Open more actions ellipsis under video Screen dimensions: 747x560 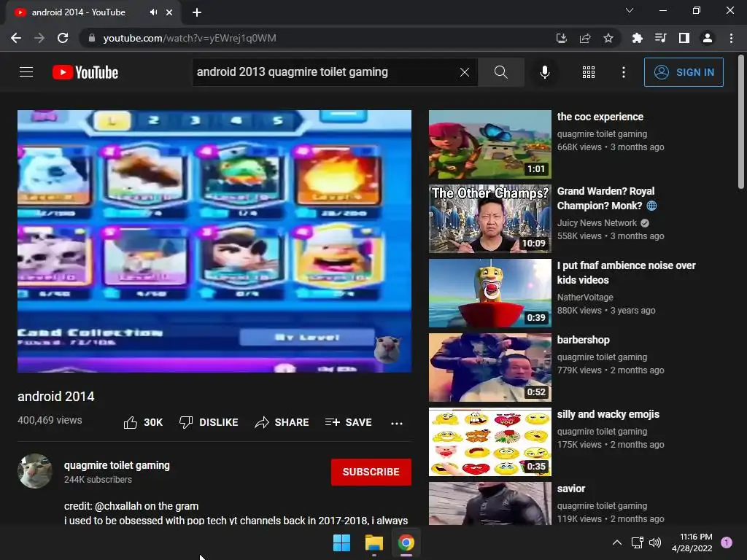(x=396, y=423)
